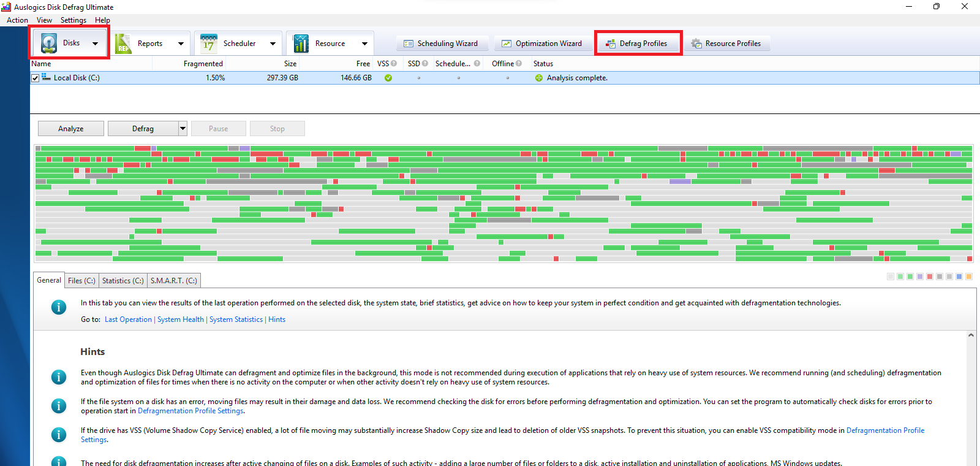Click the hints panel scroll-up arrow
This screenshot has height=466, width=980.
pos(971,335)
